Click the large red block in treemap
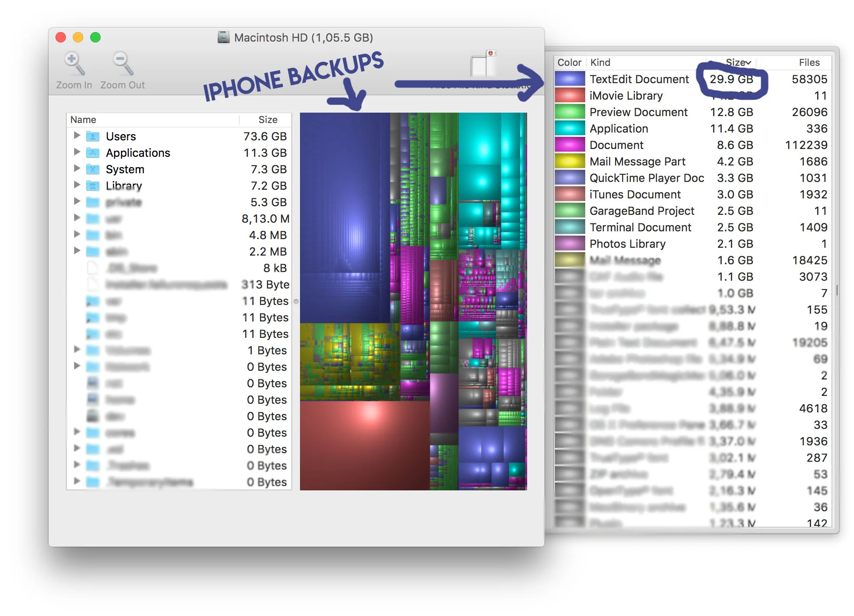This screenshot has height=616, width=854. click(364, 446)
